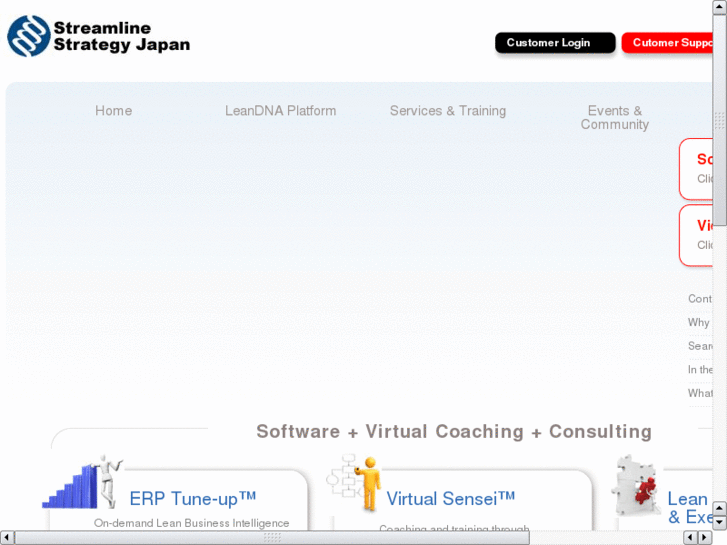Click the horizontal scrollbar secondary left arrow near right
The width and height of the screenshot is (727, 545).
click(690, 538)
